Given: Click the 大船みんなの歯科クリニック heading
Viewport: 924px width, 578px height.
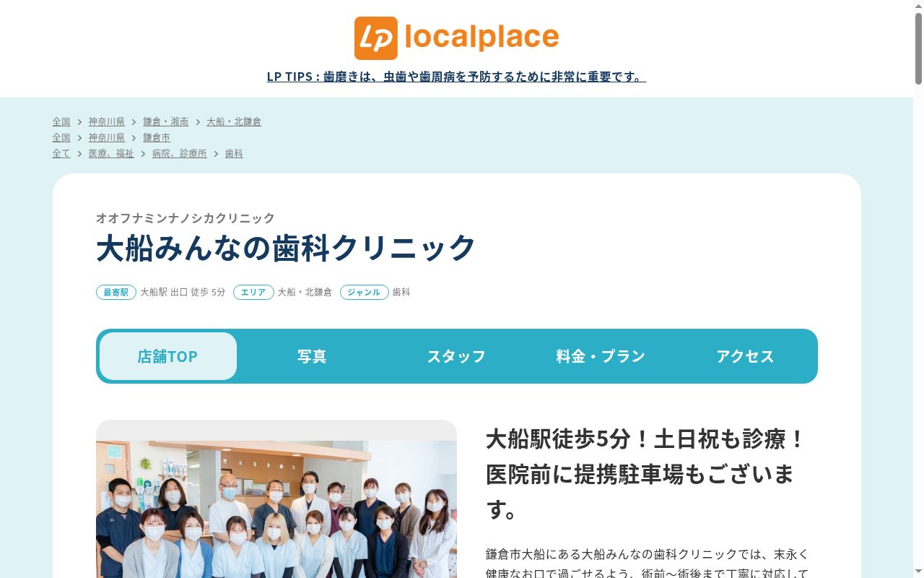Looking at the screenshot, I should 286,248.
